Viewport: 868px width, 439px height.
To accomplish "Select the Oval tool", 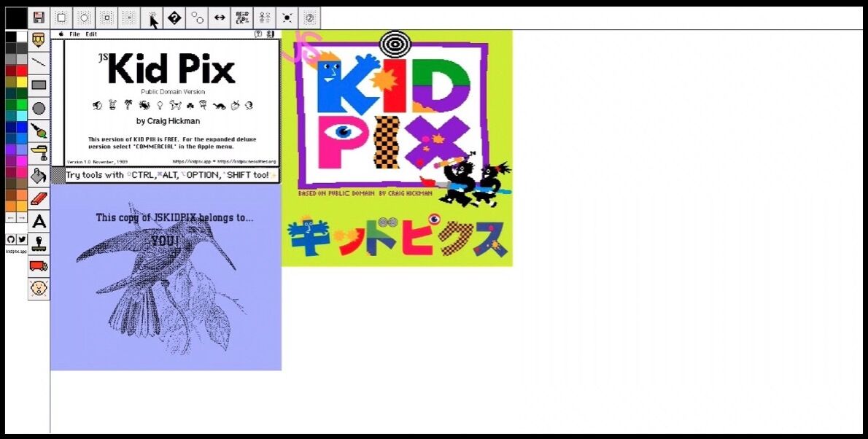I will tap(39, 108).
